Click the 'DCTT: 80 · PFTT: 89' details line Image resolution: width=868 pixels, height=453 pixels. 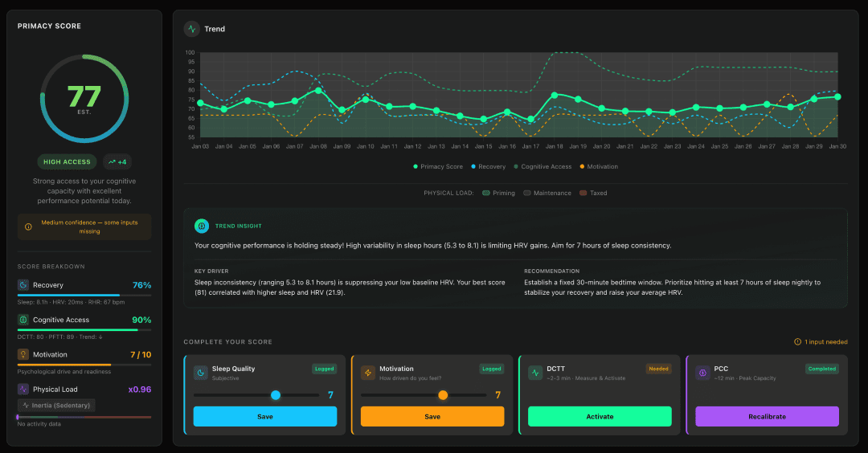[x=59, y=337]
